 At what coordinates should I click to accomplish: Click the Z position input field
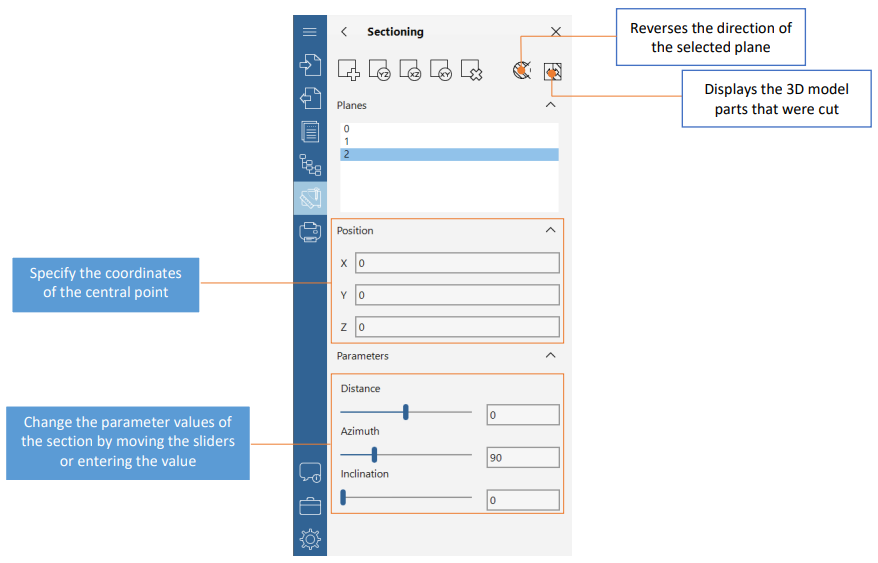[x=457, y=327]
